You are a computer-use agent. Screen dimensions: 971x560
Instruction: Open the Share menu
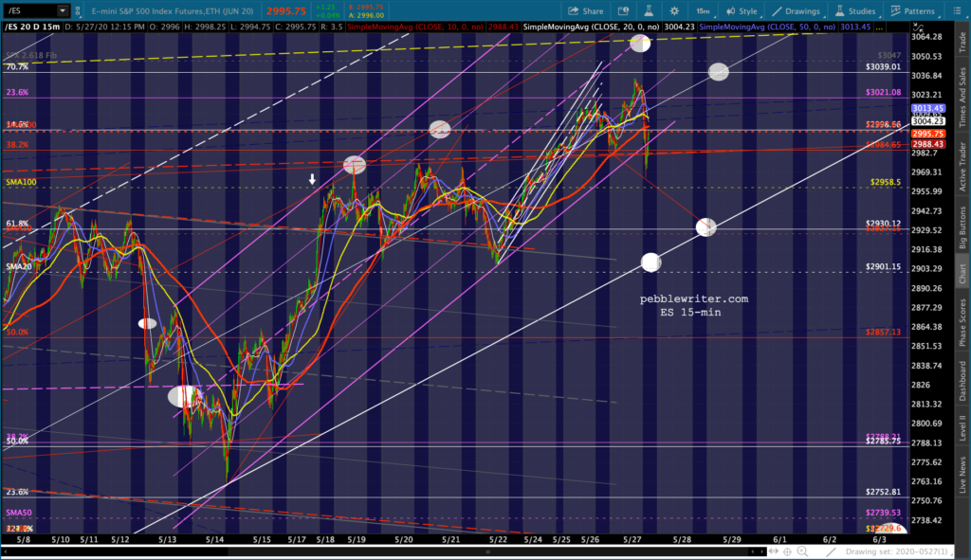click(586, 11)
